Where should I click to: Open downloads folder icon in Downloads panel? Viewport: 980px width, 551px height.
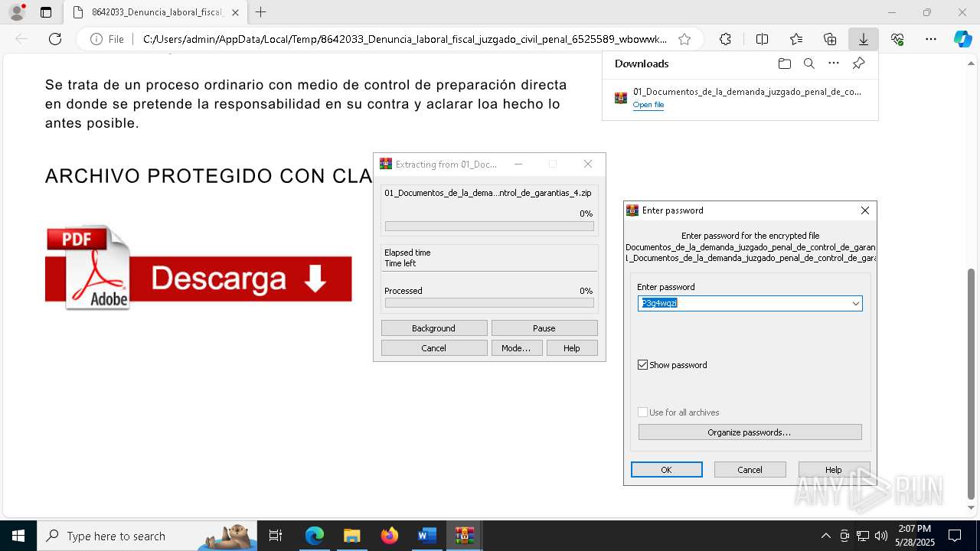coord(784,64)
